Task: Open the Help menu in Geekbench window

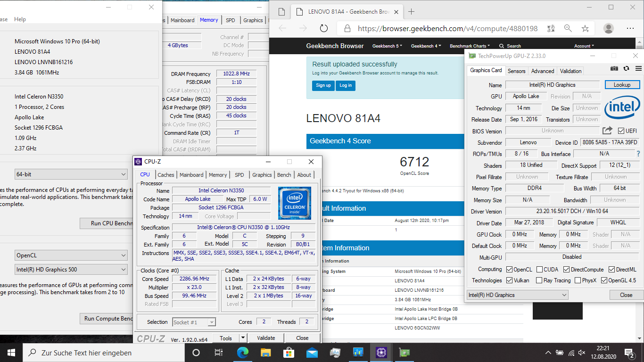Action: pos(20,19)
